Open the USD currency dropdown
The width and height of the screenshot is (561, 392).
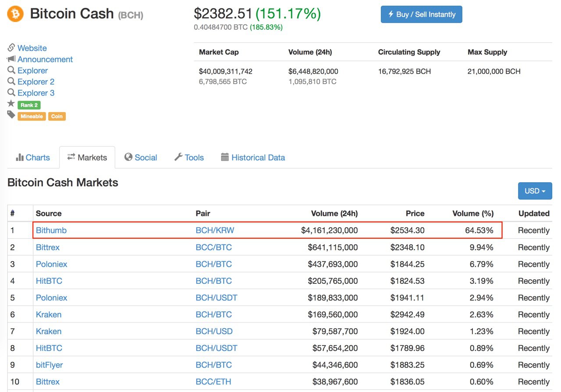[535, 191]
